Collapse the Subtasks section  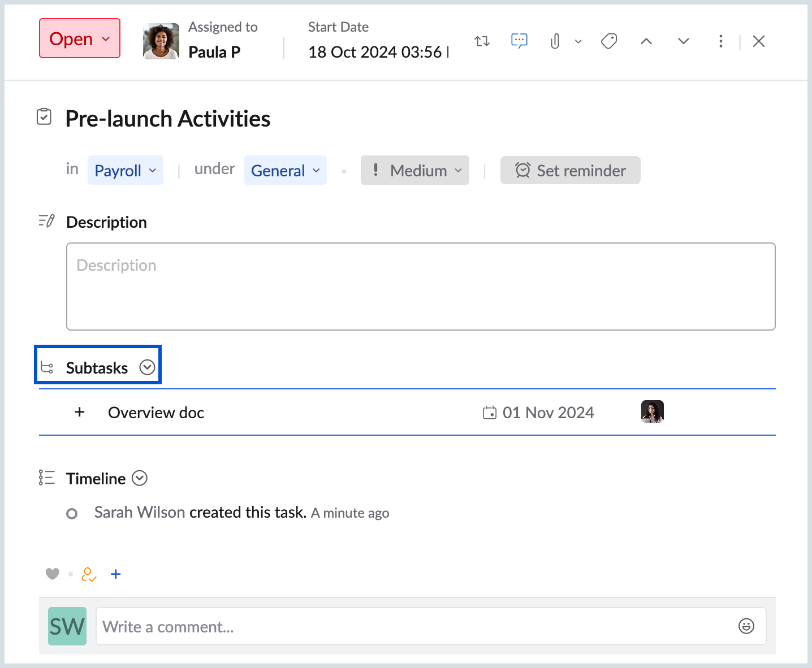click(x=147, y=367)
